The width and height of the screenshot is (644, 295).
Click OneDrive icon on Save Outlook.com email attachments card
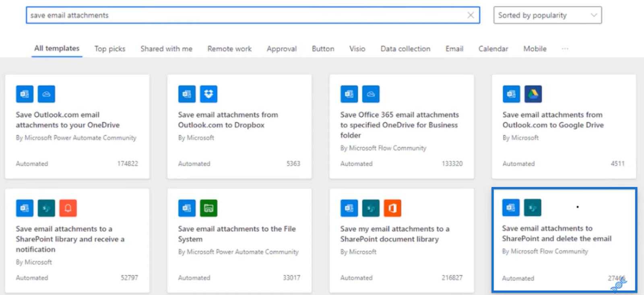(46, 94)
